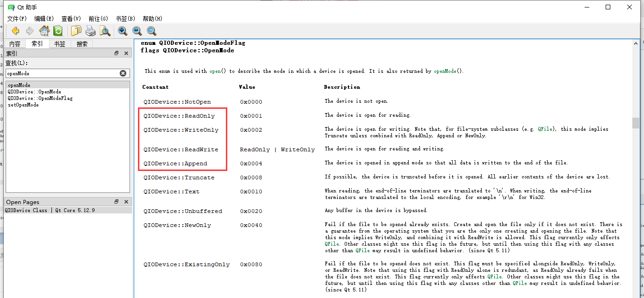Image resolution: width=644 pixels, height=298 pixels.
Task: Open the 文件 menu
Action: (x=16, y=19)
